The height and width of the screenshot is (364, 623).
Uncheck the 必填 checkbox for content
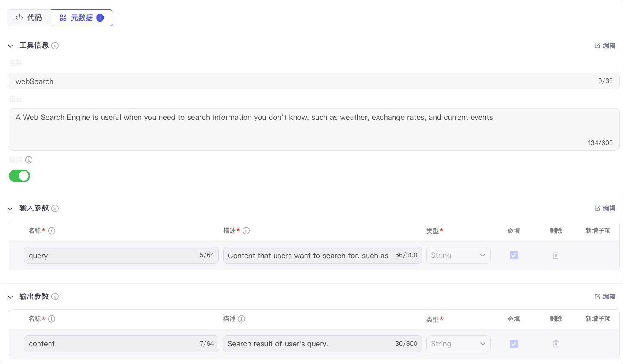click(514, 344)
